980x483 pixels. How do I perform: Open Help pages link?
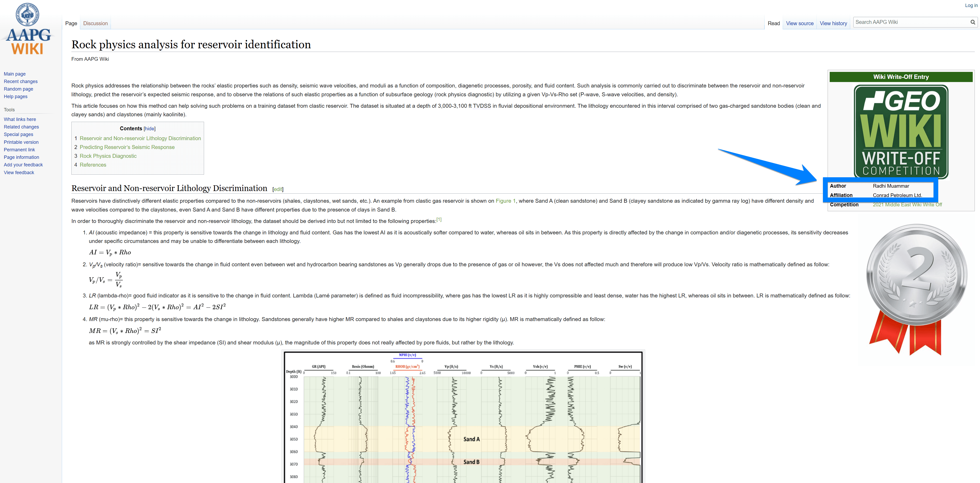16,97
